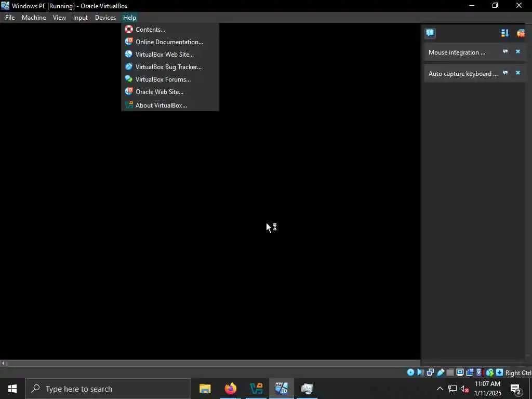Select Oracle Web Site menu entry

(170, 92)
